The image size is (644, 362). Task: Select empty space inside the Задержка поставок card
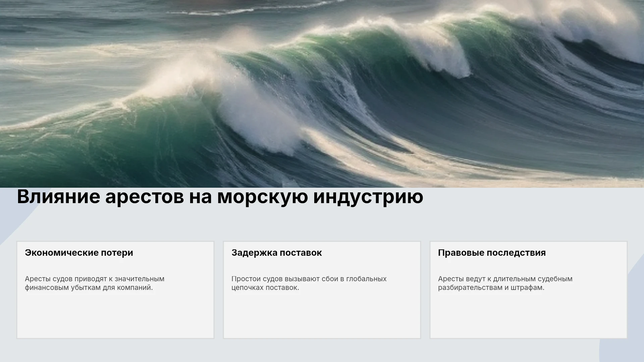tap(322, 317)
